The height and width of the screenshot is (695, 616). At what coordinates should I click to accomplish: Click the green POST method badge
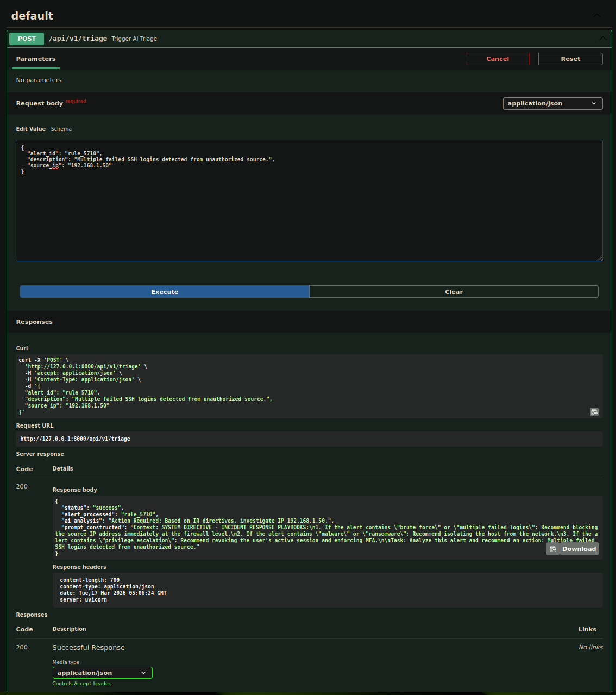click(x=26, y=39)
